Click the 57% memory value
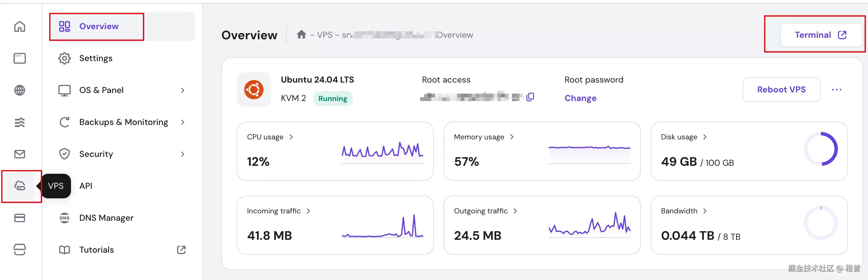Screen dimensions: 868x280 point(466,162)
